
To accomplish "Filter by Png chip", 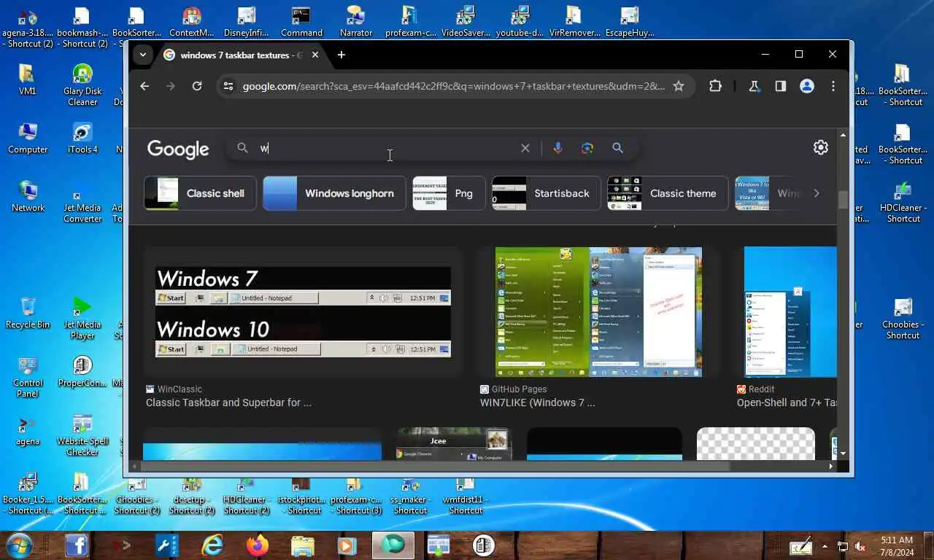I will (x=449, y=193).
